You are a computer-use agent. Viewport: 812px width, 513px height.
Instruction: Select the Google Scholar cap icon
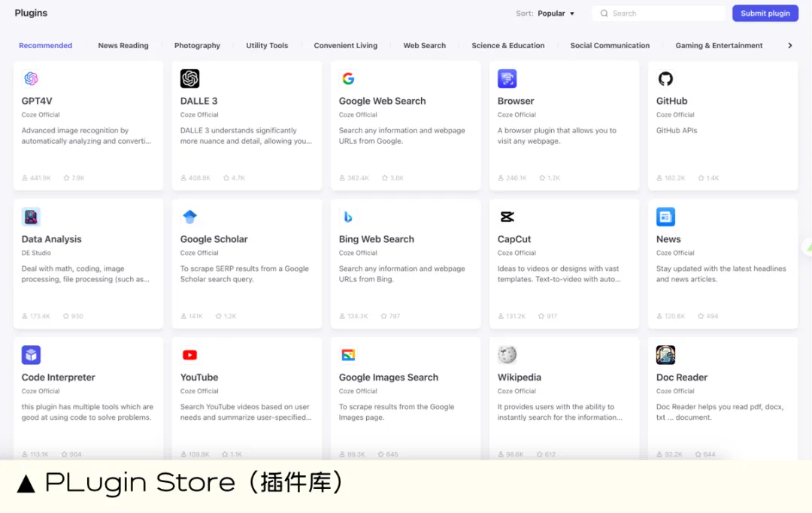coord(189,217)
